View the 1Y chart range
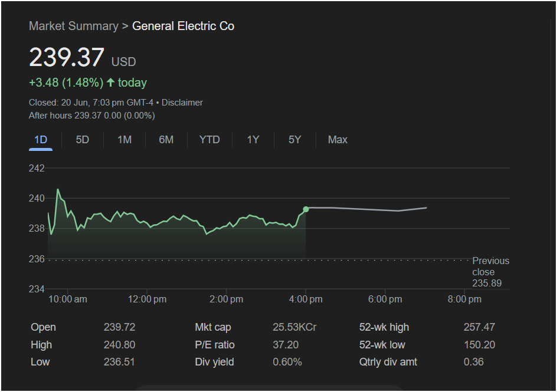Screen dimensions: 557x392 (253, 140)
